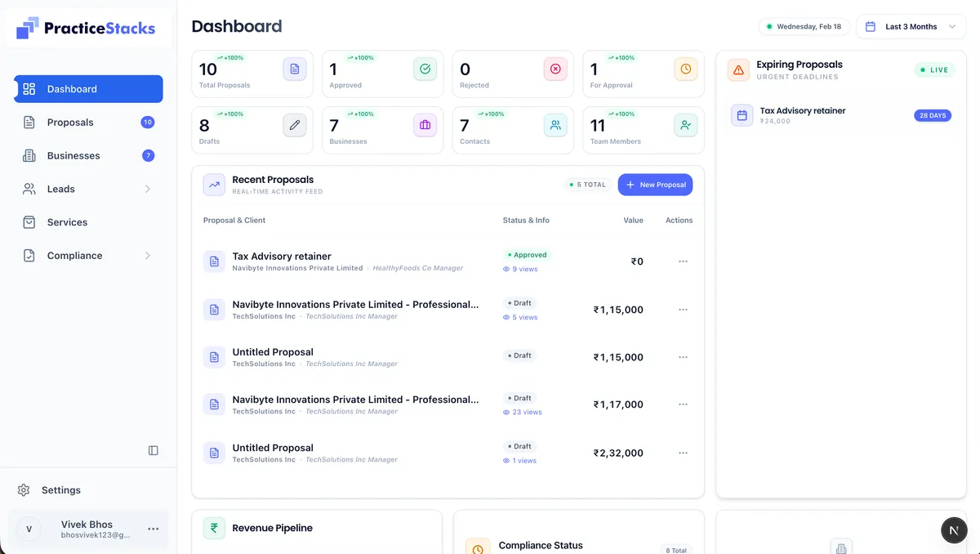Create a proposal with New Proposal button
The height and width of the screenshot is (554, 980).
tap(655, 185)
